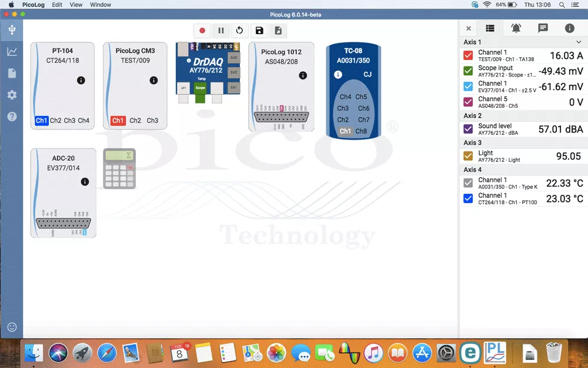The image size is (588, 368).
Task: Switch to the notes speech bubble tab
Action: click(x=543, y=28)
